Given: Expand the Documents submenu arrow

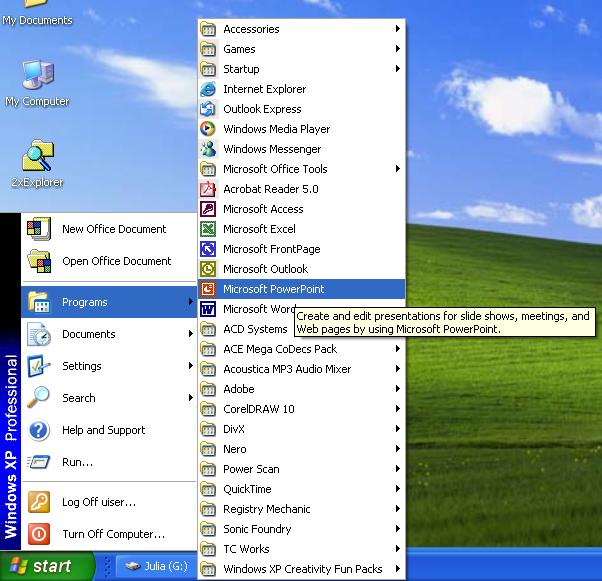Looking at the screenshot, I should tap(190, 333).
